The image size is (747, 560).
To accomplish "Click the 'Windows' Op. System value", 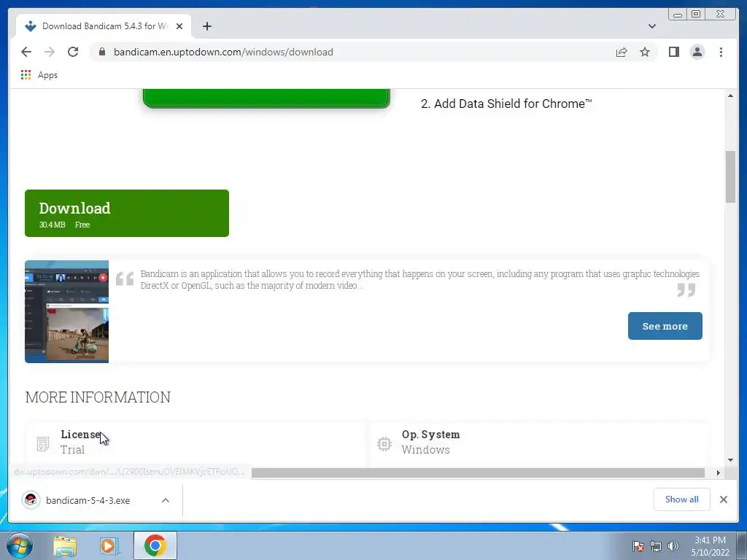I will pyautogui.click(x=425, y=449).
